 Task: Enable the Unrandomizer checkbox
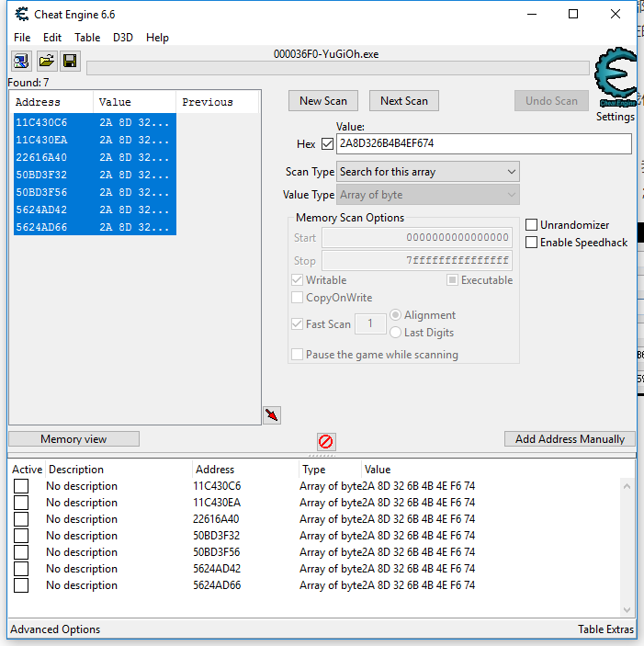(531, 225)
